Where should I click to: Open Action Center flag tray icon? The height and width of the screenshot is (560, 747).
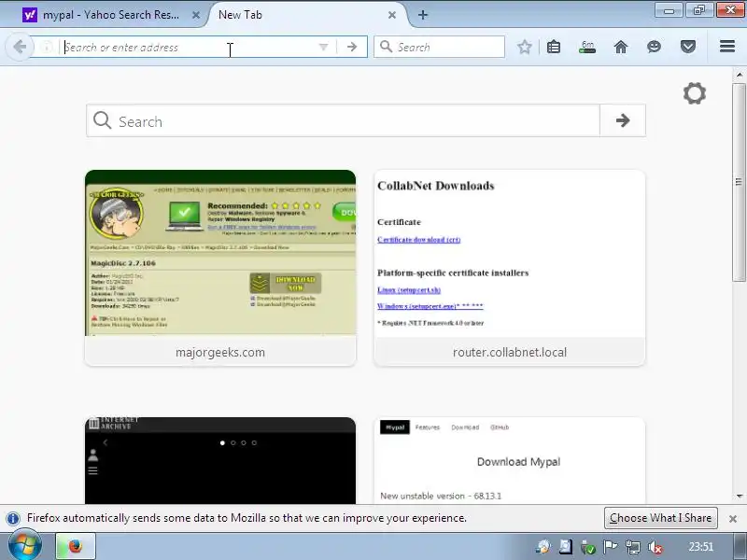(611, 547)
